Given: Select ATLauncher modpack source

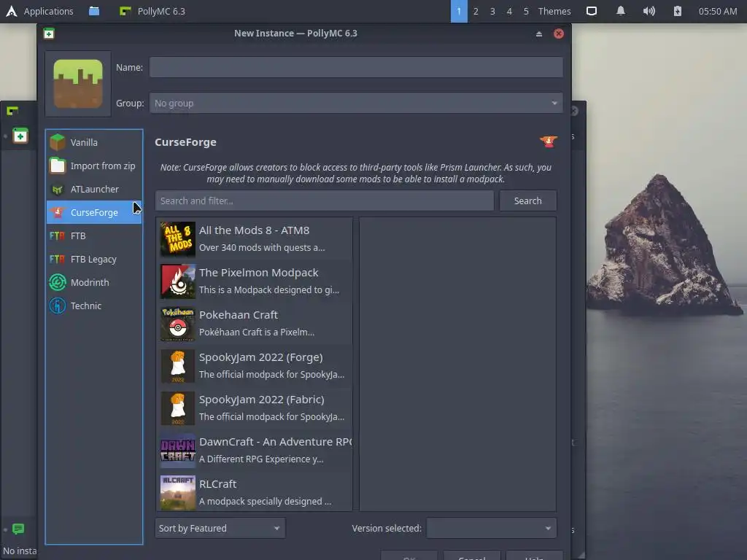Looking at the screenshot, I should (x=94, y=189).
